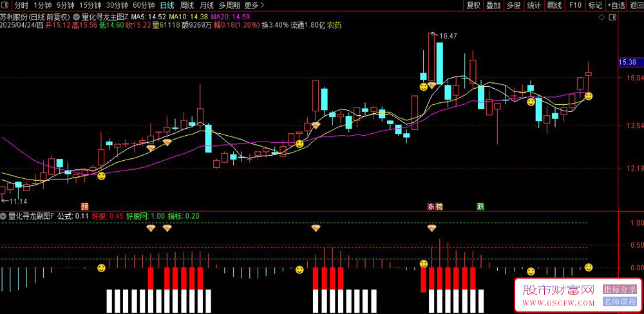Screen dimensions: 644x314
Task: Click the green 跌 event marker
Action: [480, 206]
